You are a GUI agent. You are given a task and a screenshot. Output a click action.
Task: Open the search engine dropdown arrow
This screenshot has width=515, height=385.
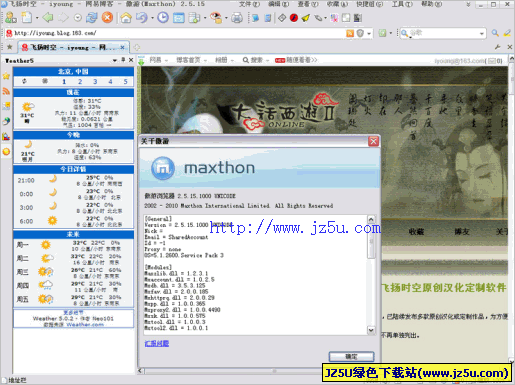[482, 33]
